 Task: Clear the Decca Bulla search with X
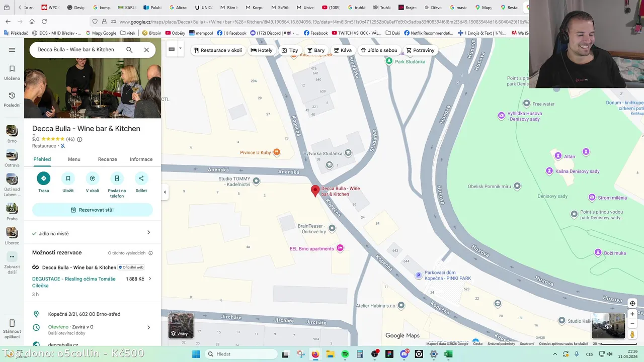pyautogui.click(x=146, y=50)
